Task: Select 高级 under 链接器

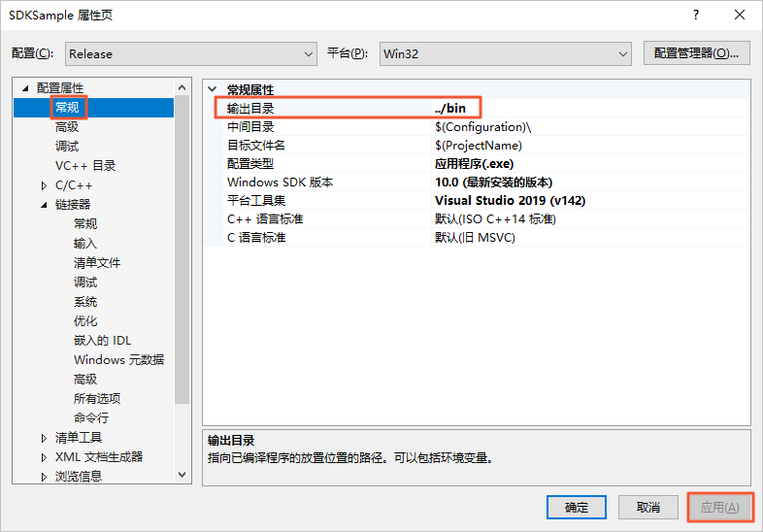Action: coord(85,380)
